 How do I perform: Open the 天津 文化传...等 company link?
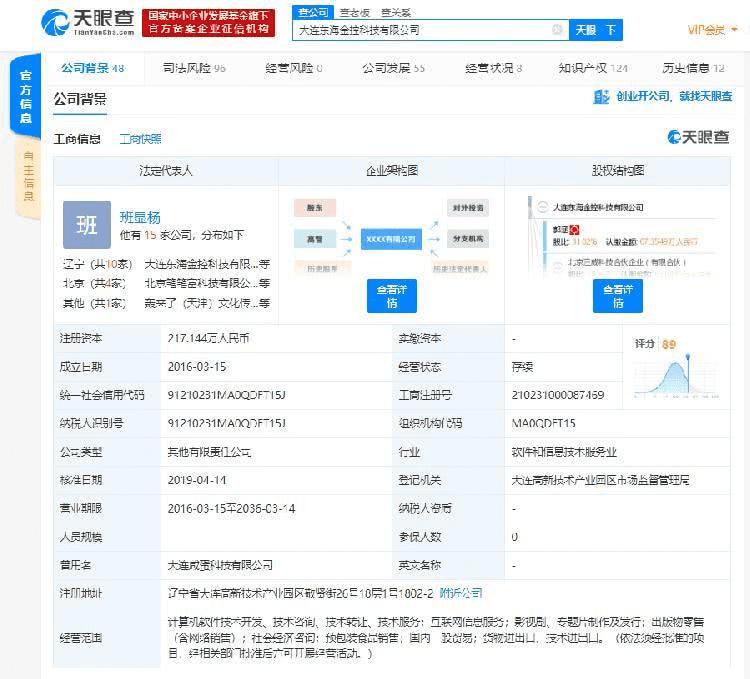207,303
